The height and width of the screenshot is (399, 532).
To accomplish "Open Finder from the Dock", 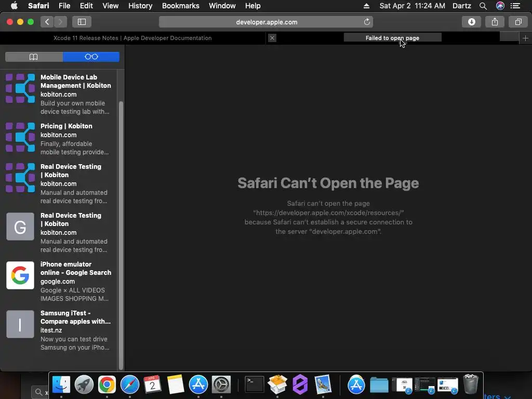I will (61, 384).
